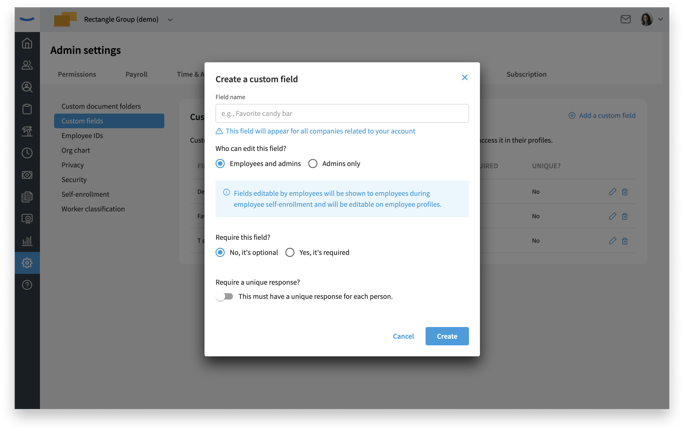Open the user avatar menu chevron

point(660,19)
